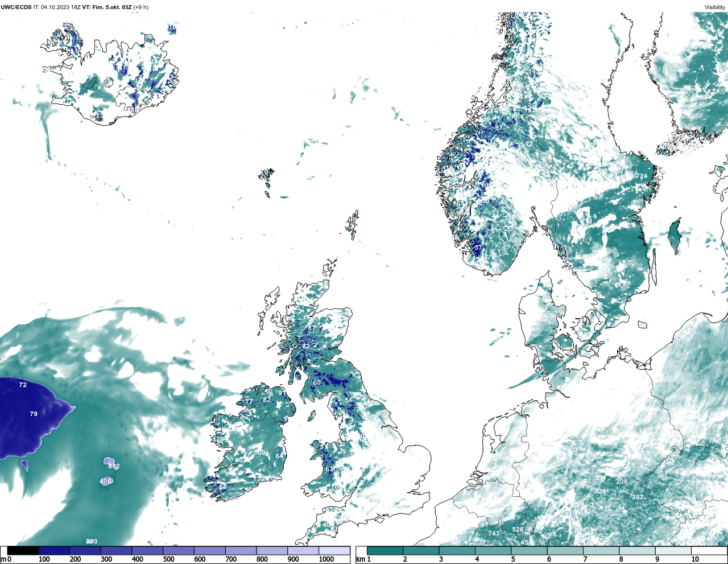
Task: Click the 'UWC/ECDS' header text
Action: pos(16,7)
